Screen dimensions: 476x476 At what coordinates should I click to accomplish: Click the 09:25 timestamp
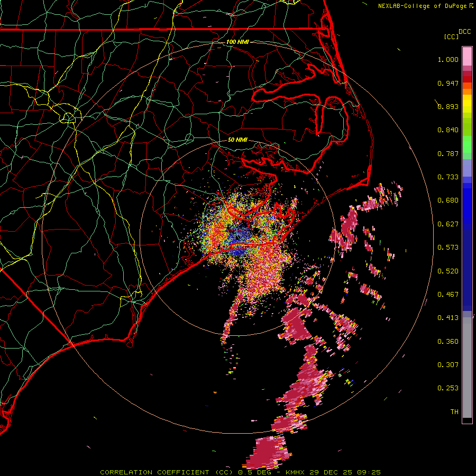[369, 472]
